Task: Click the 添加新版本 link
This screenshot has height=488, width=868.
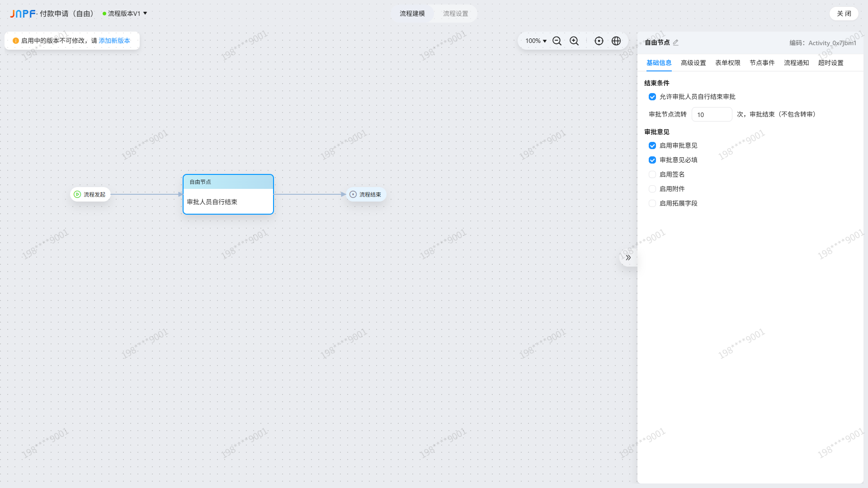Action: 114,41
